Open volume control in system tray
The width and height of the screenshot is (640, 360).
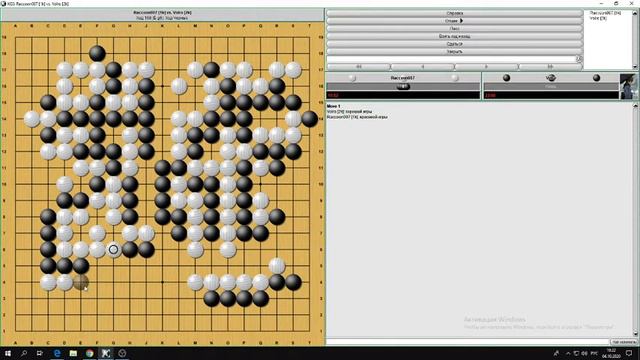[584, 353]
